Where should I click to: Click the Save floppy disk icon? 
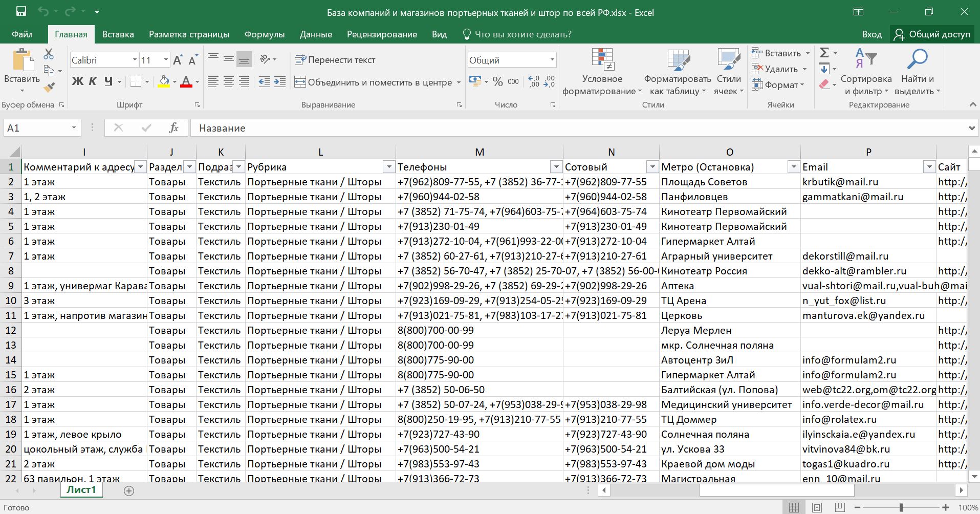pos(21,12)
